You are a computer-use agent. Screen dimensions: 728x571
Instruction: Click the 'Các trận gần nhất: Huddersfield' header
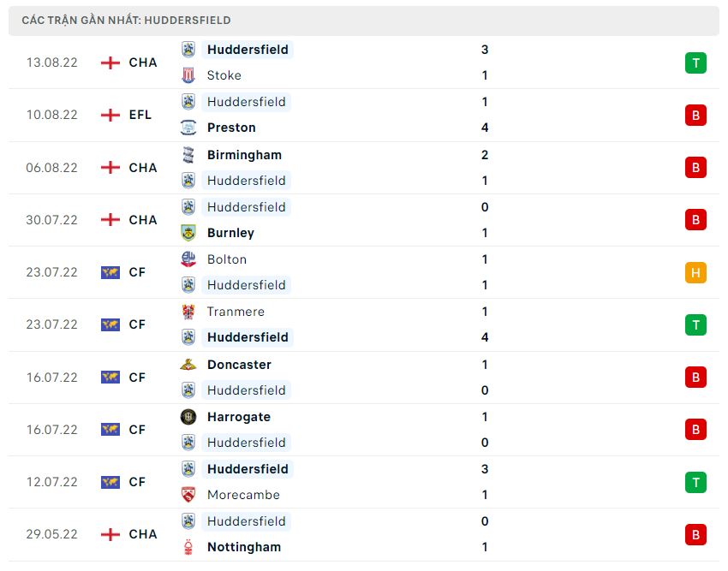(x=127, y=21)
